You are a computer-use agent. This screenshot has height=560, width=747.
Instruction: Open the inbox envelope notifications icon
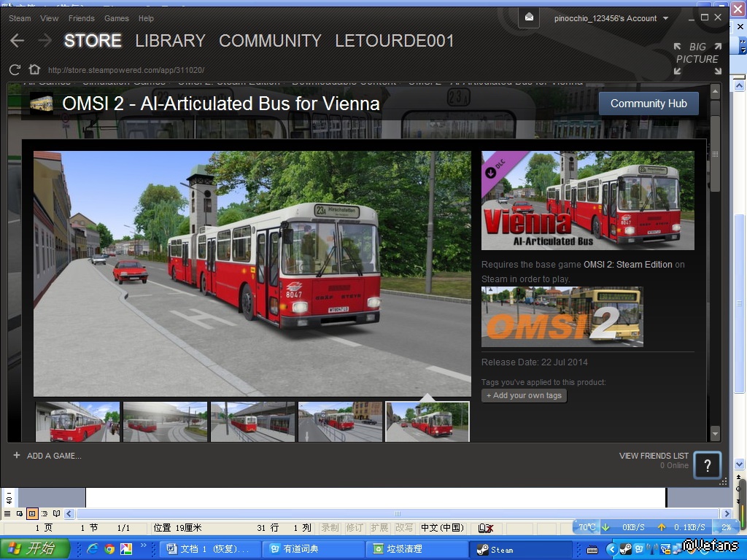[x=529, y=17]
